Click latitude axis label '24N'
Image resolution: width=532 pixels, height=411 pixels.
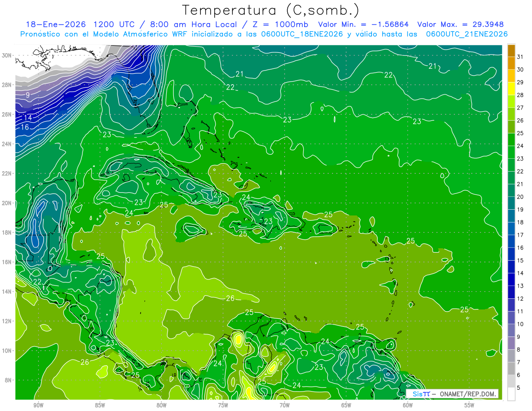(8, 144)
